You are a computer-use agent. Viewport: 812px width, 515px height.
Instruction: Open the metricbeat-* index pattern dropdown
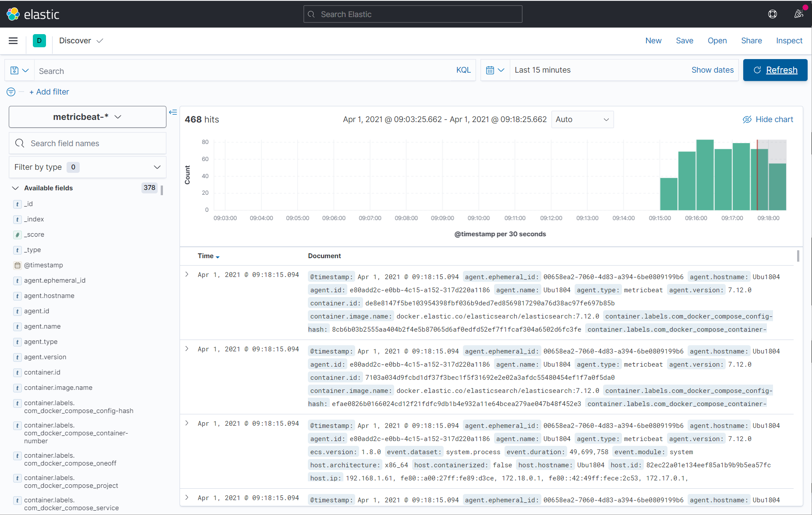(x=87, y=117)
